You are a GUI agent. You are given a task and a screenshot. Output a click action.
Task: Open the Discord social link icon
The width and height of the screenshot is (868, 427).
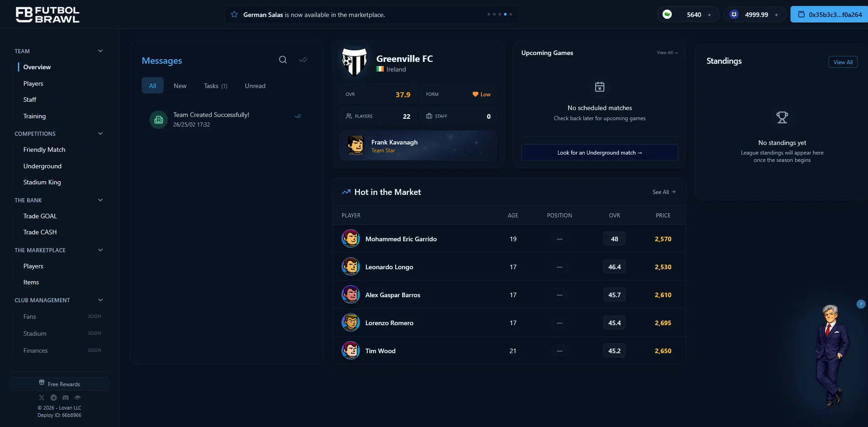(x=66, y=398)
